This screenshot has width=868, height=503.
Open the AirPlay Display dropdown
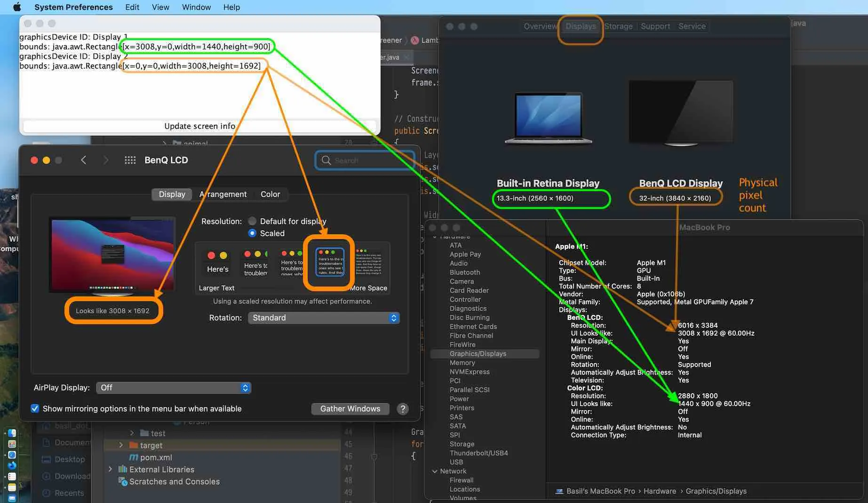pos(174,388)
